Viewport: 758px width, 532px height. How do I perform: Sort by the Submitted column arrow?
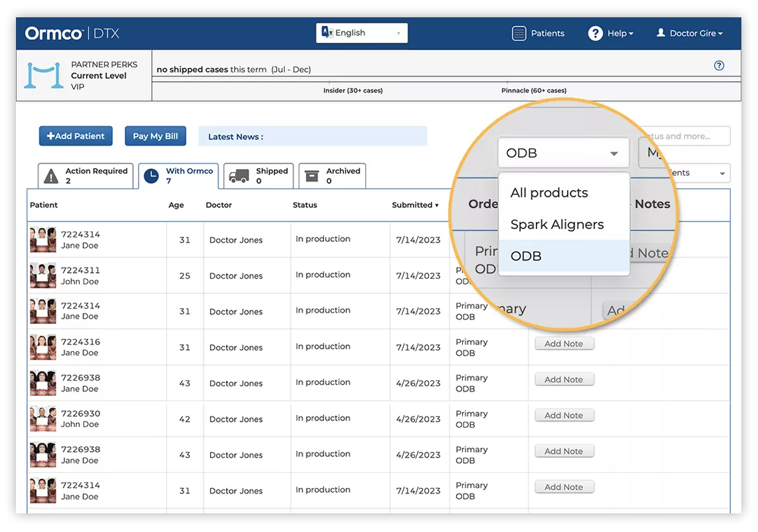tap(437, 205)
